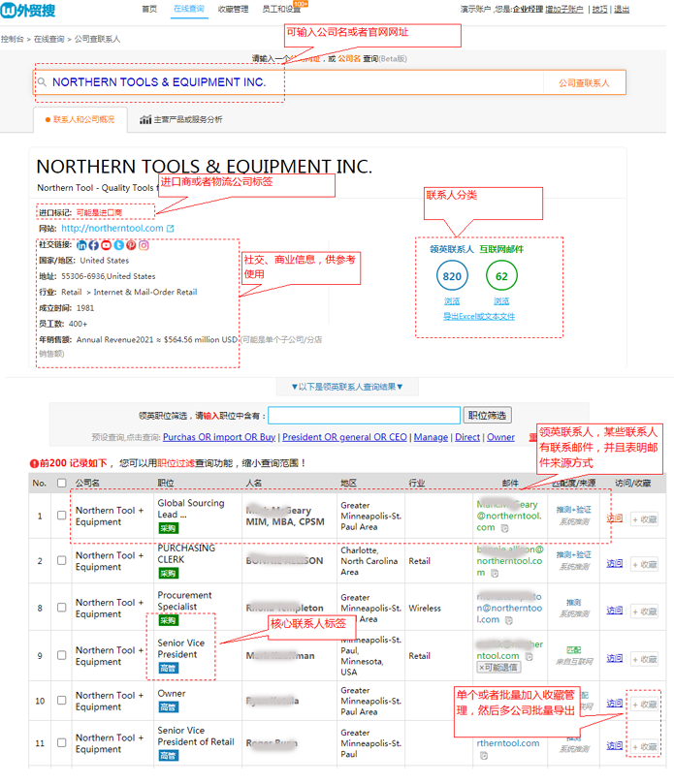
Task: Click 访问 link in row 2
Action: [615, 563]
